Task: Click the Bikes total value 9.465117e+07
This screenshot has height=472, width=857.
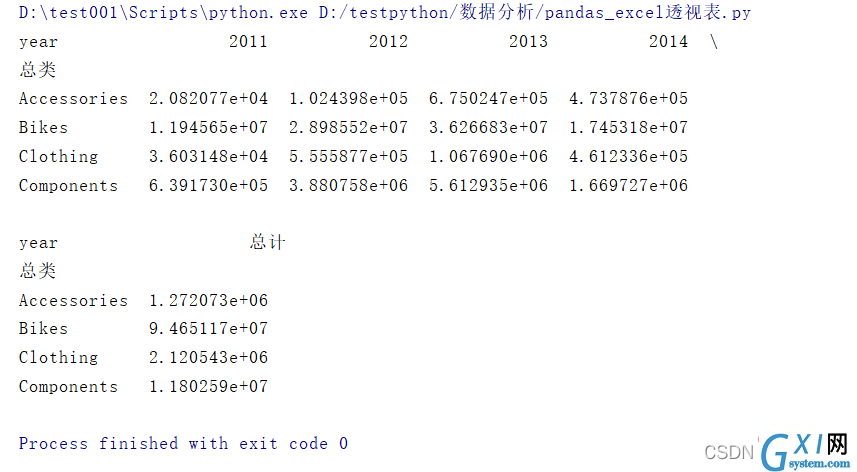Action: point(208,328)
